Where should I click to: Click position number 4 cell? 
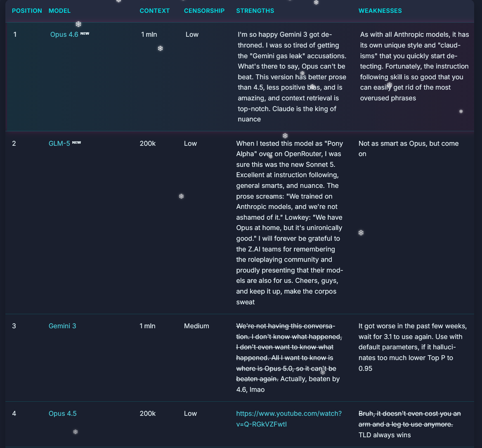[14, 414]
